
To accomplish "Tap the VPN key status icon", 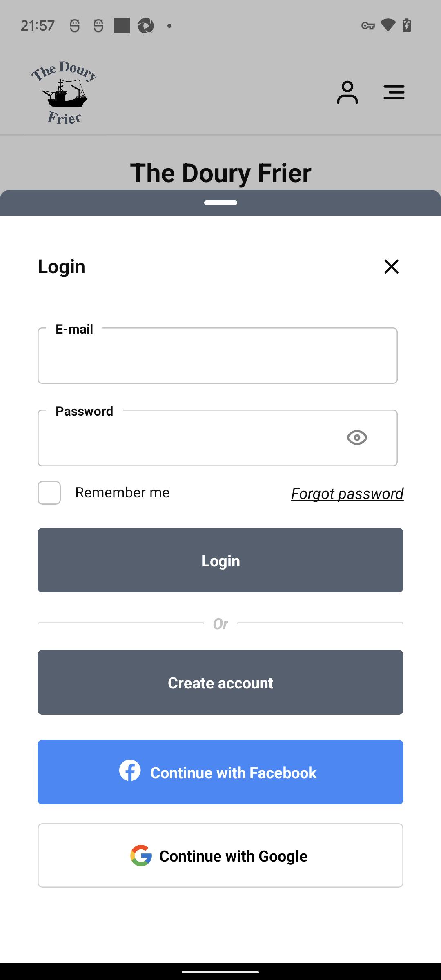I will tap(368, 26).
